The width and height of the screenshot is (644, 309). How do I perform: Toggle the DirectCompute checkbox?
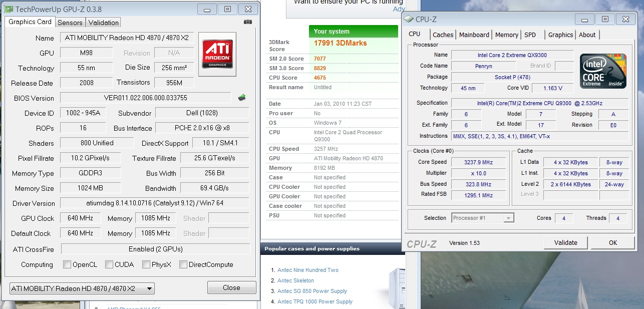pos(183,264)
